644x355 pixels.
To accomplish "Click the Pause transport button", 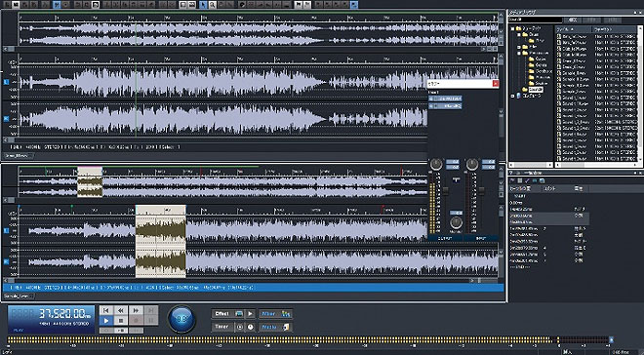I will [x=150, y=321].
